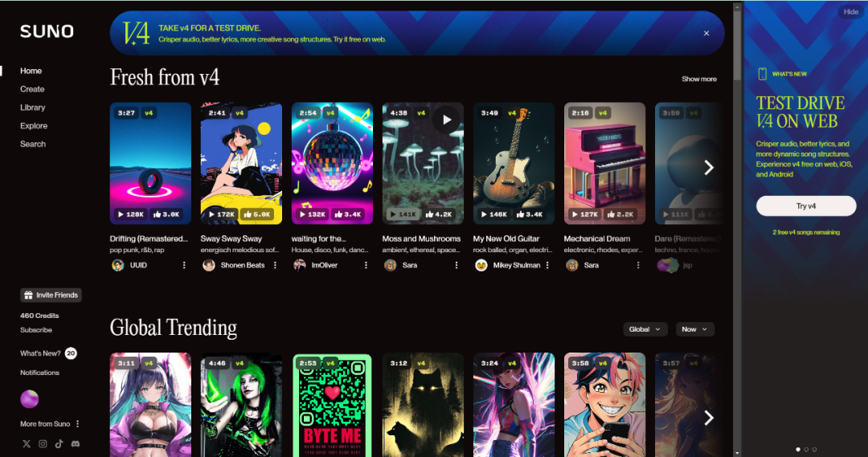Click the Try v4 button

[x=806, y=206]
